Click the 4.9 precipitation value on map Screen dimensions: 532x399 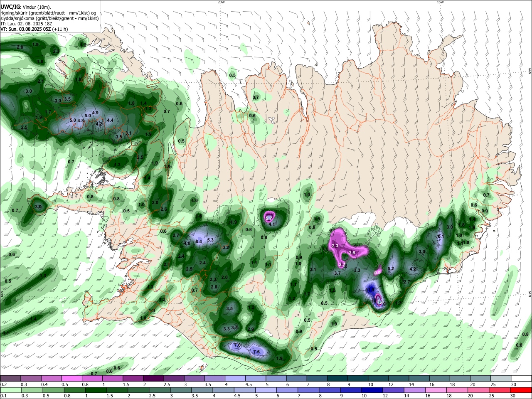[x=95, y=113]
